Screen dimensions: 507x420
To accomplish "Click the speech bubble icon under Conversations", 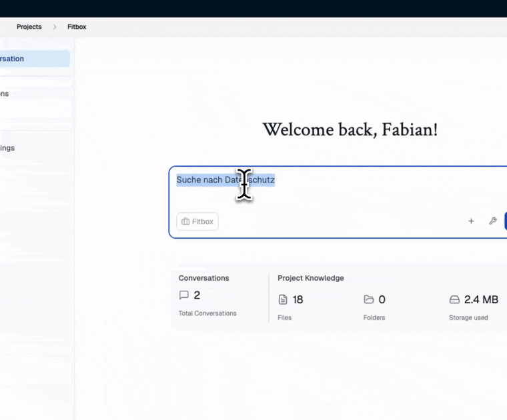I will (184, 295).
